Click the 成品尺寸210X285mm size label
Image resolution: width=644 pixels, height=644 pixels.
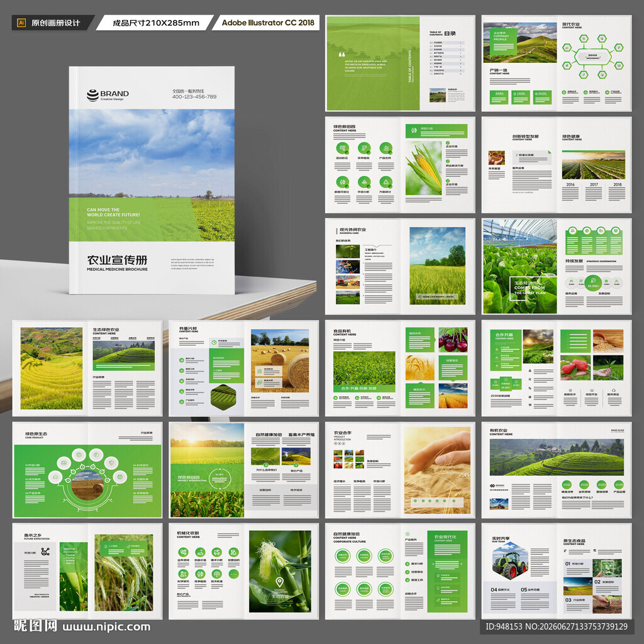[x=156, y=23]
